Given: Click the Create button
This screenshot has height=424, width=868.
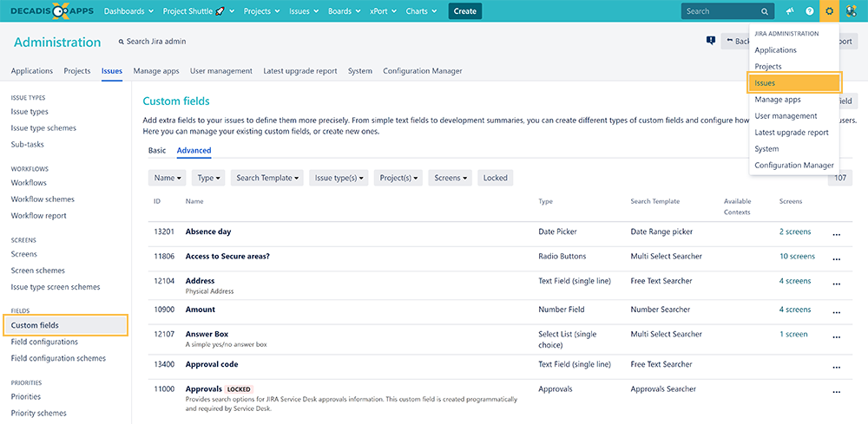Looking at the screenshot, I should (x=465, y=11).
